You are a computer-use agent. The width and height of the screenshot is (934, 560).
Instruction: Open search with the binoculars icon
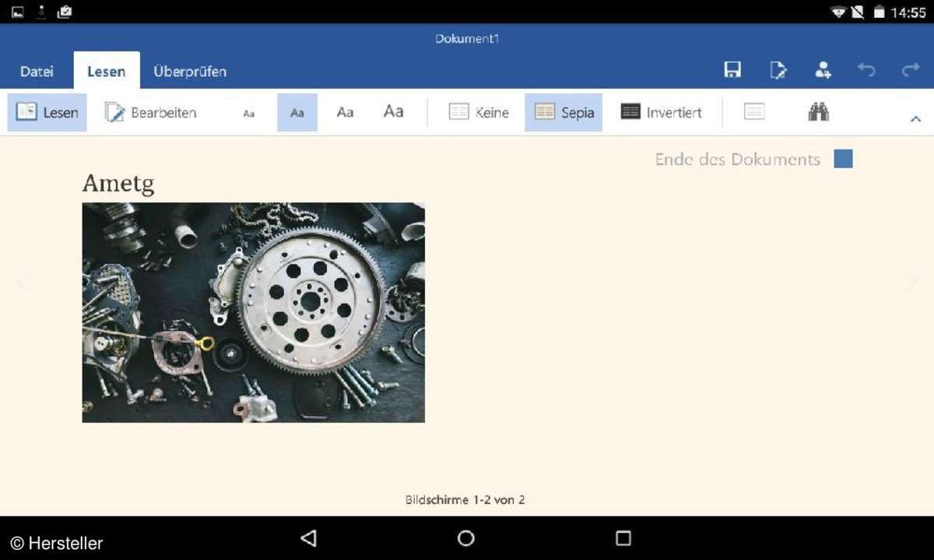click(818, 112)
